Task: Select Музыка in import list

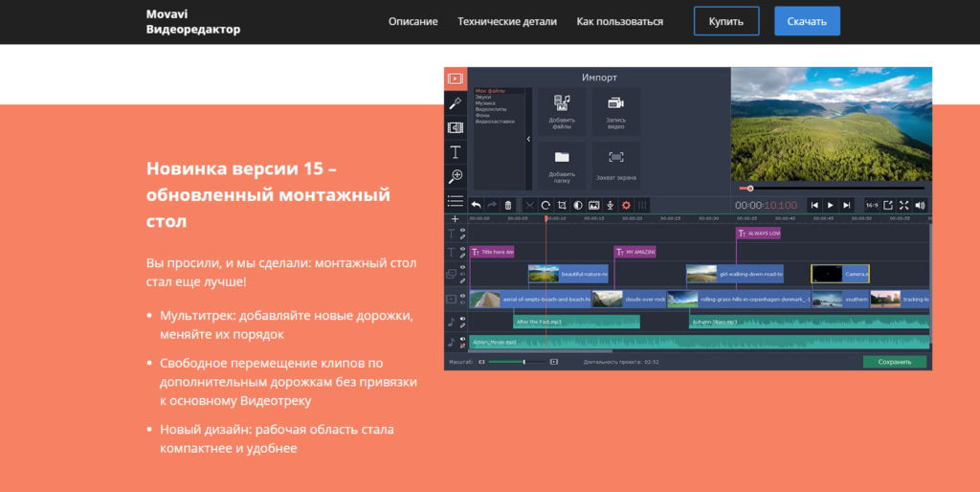Action: (485, 103)
